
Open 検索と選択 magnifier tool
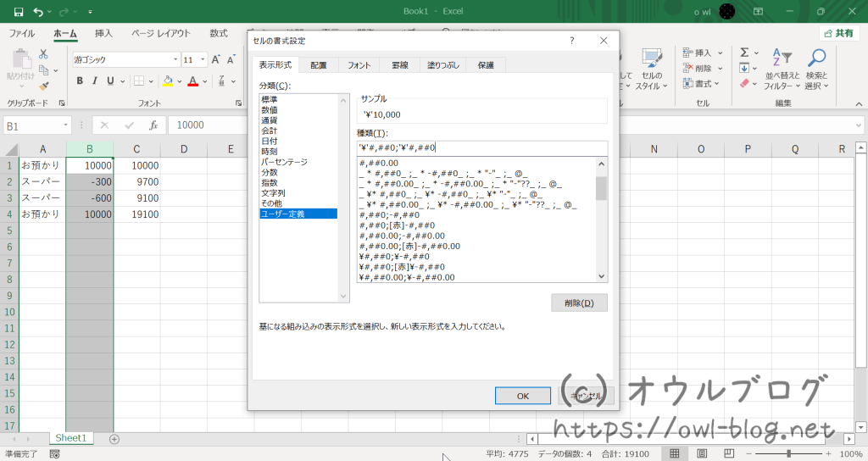[x=816, y=69]
